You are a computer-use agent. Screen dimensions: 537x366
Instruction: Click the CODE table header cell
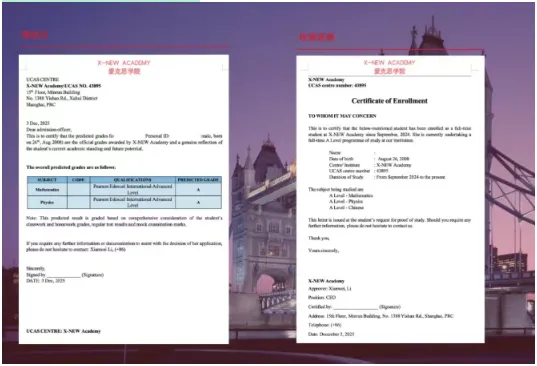[78, 180]
